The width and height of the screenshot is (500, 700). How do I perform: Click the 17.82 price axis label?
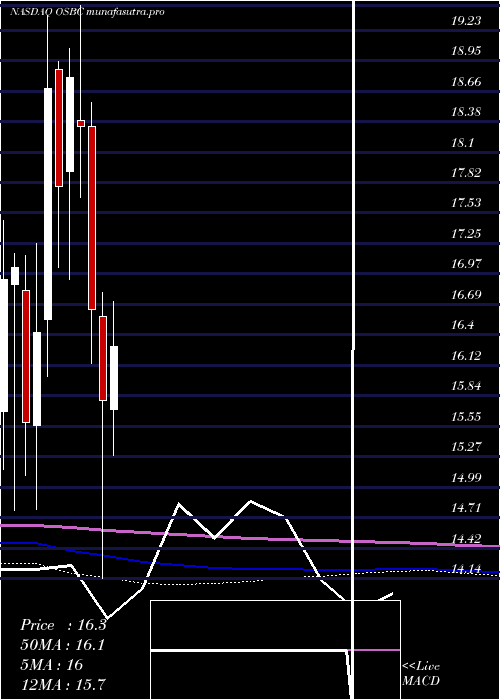[x=466, y=173]
